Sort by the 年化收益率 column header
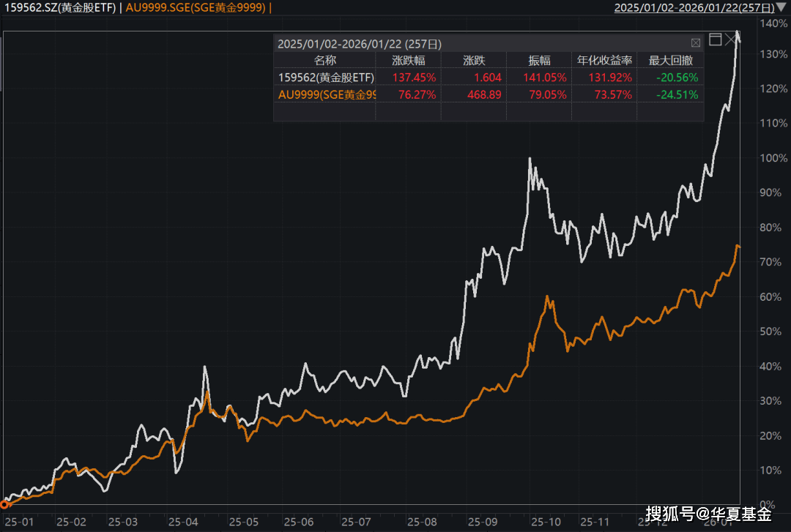The height and width of the screenshot is (532, 791). coord(604,60)
